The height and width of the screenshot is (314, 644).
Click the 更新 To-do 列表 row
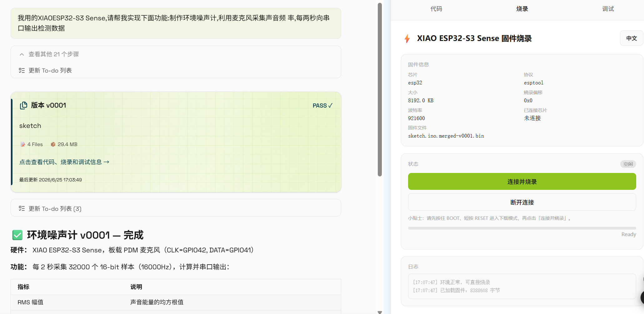coord(176,70)
